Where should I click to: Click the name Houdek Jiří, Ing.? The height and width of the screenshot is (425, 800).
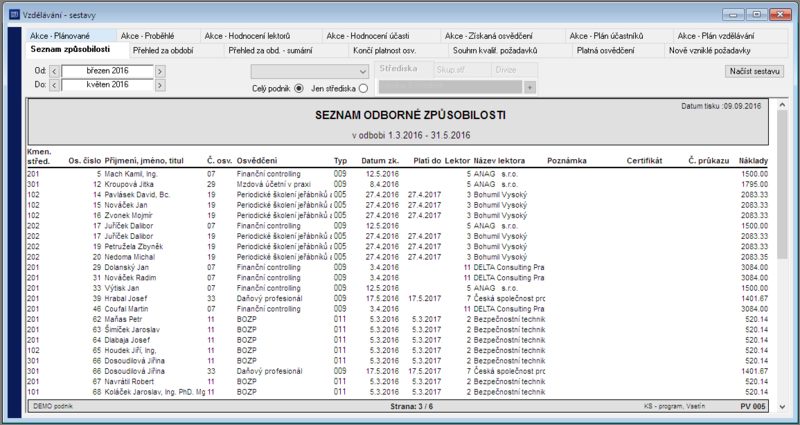click(130, 351)
